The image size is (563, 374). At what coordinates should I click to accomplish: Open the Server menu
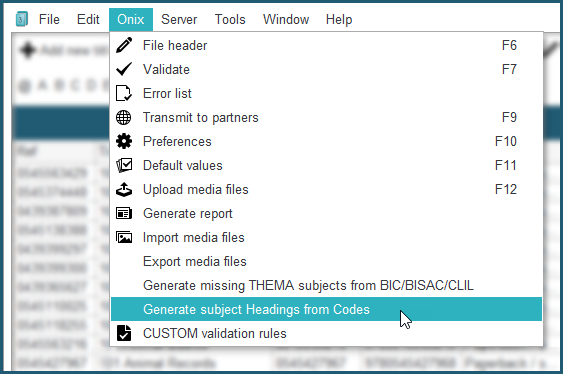point(179,19)
